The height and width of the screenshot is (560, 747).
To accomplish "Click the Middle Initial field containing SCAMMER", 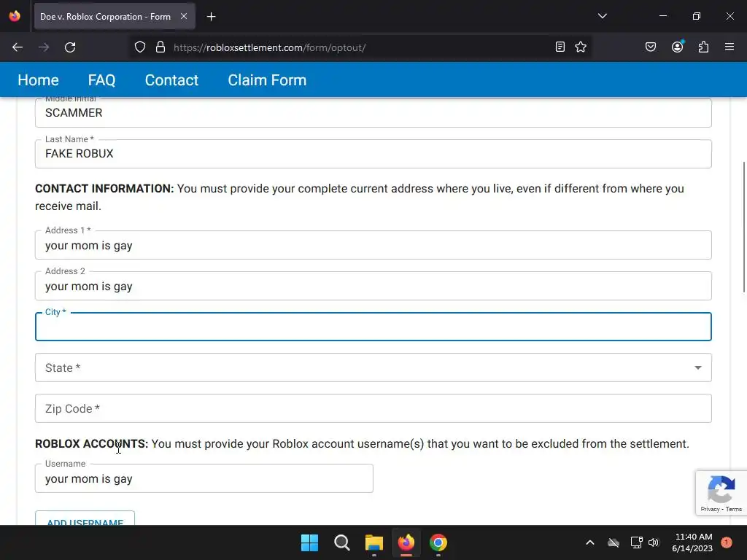I will 373,113.
